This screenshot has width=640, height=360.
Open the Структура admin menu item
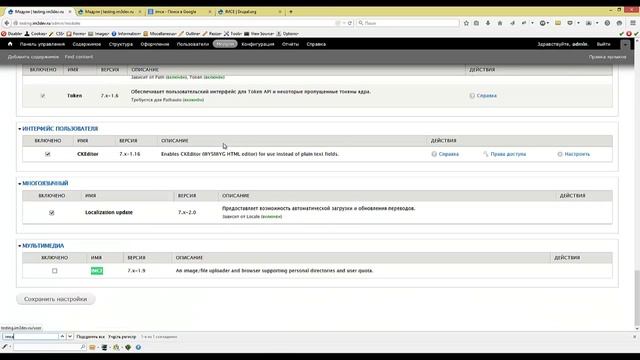[121, 44]
